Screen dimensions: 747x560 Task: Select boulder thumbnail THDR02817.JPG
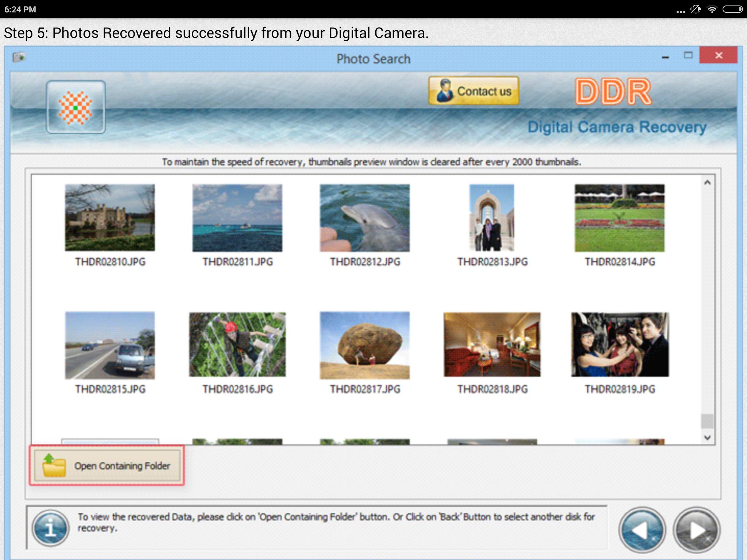[x=365, y=345]
